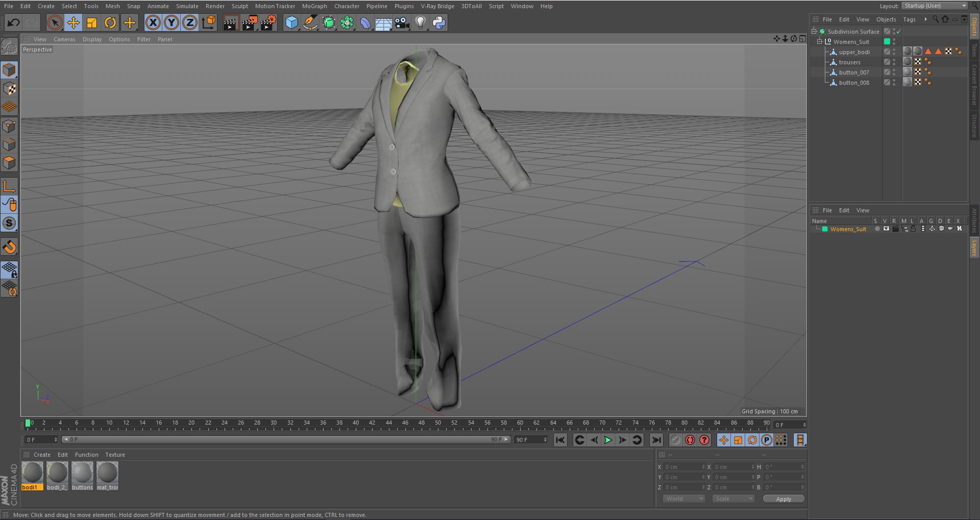Open the World coordinate system dropdown
This screenshot has width=980, height=520.
click(x=683, y=499)
